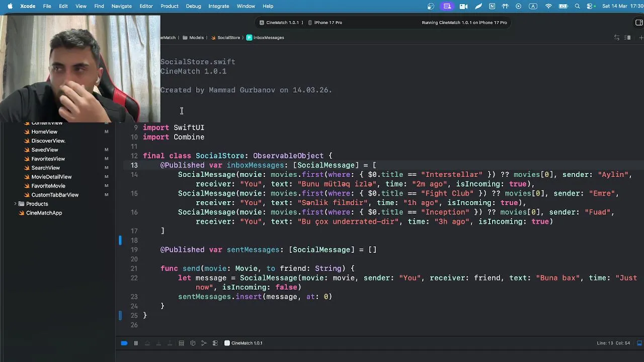
Task: Click the Running CineMatch activity status
Action: (464, 23)
